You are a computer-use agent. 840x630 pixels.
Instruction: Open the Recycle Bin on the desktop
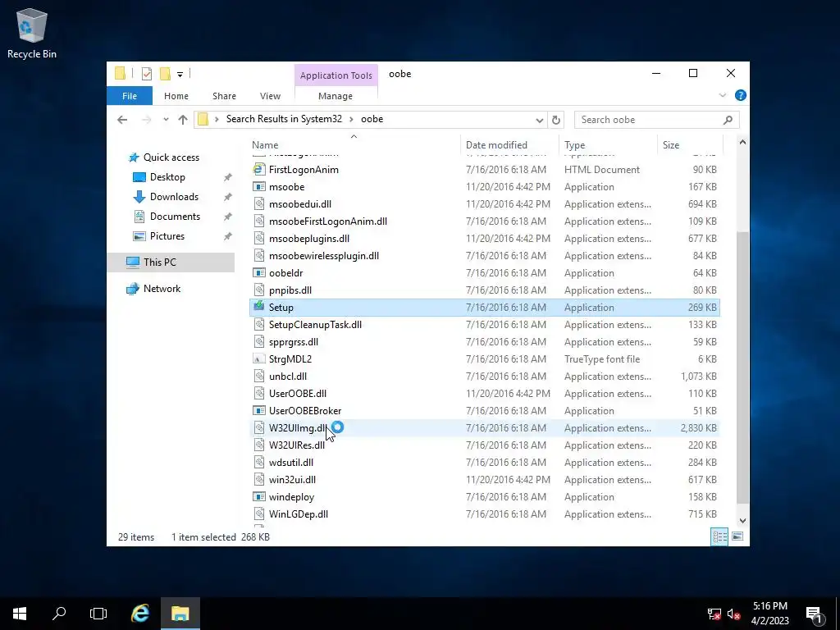(x=32, y=33)
